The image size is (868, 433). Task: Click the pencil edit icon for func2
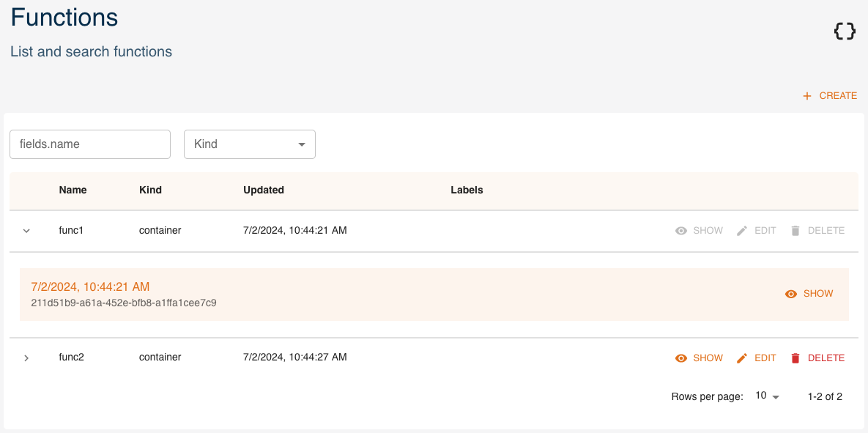(x=742, y=358)
